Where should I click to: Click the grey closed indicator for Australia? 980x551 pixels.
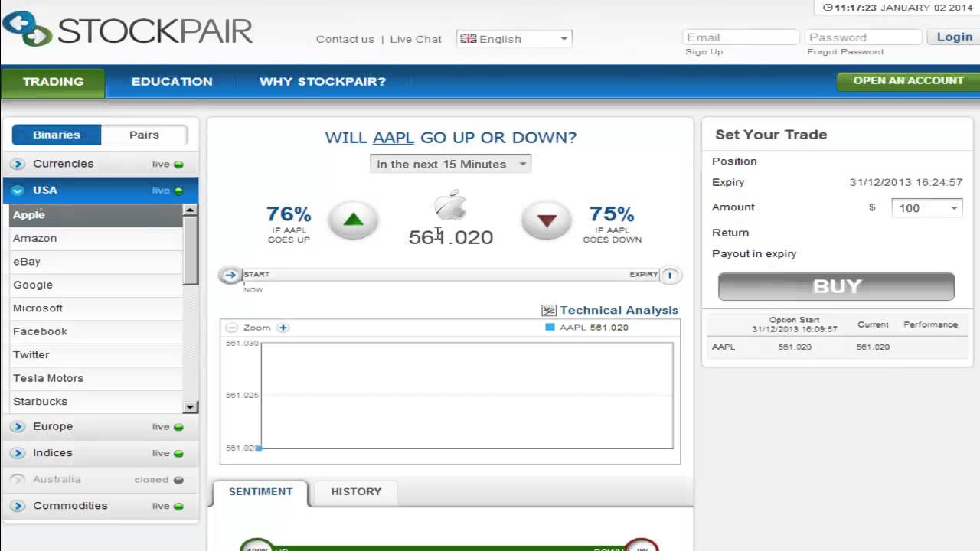tap(178, 480)
